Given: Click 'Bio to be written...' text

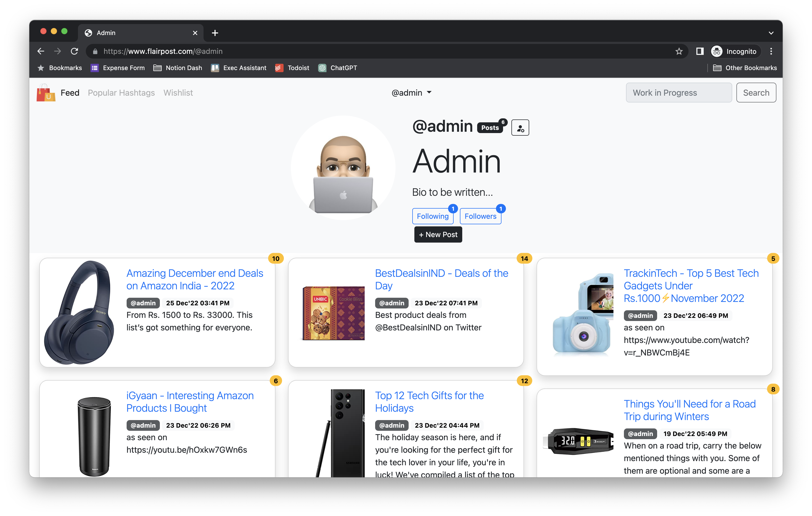Looking at the screenshot, I should coord(452,192).
